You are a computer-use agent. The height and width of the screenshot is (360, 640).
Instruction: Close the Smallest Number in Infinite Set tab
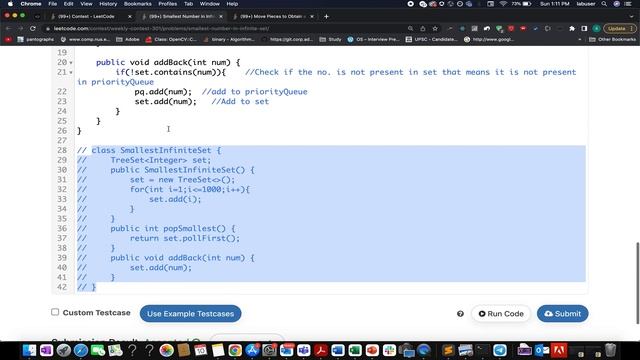[221, 16]
